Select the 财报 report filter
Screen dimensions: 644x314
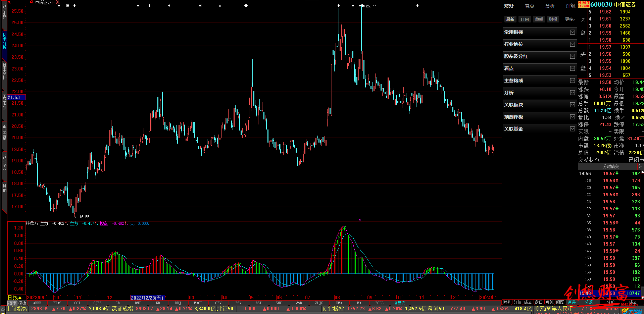pyautogui.click(x=553, y=19)
